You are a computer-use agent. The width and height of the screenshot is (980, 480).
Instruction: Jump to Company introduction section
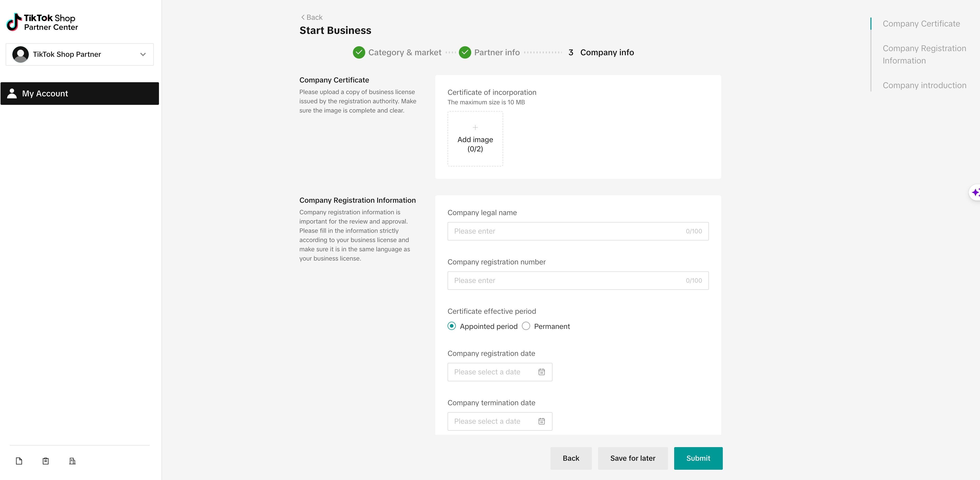pyautogui.click(x=924, y=86)
